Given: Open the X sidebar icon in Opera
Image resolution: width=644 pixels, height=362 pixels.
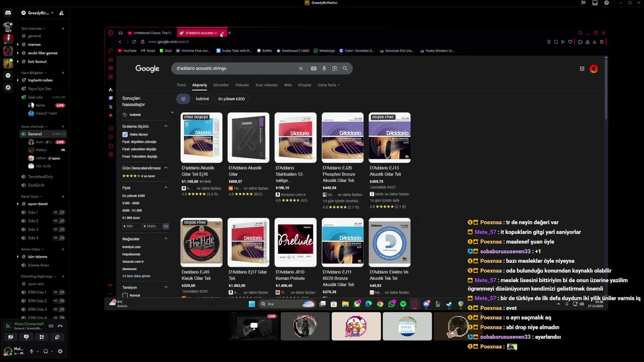Looking at the screenshot, I should coord(111,107).
